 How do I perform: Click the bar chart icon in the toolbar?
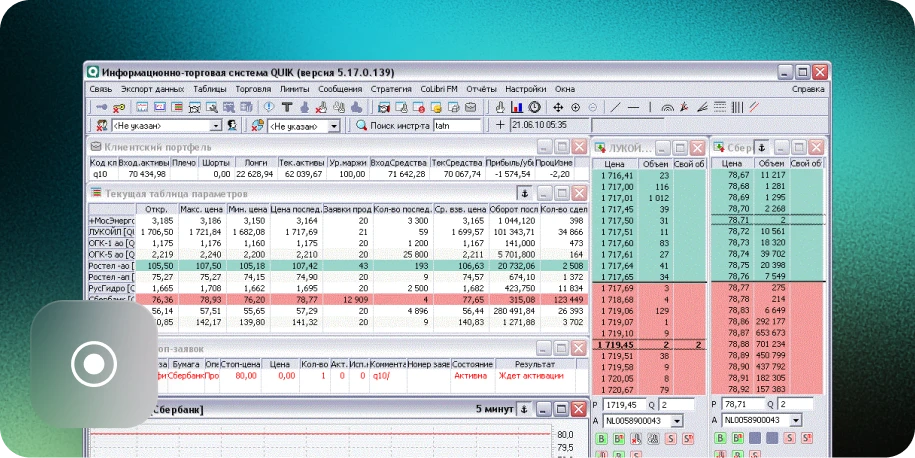(518, 107)
